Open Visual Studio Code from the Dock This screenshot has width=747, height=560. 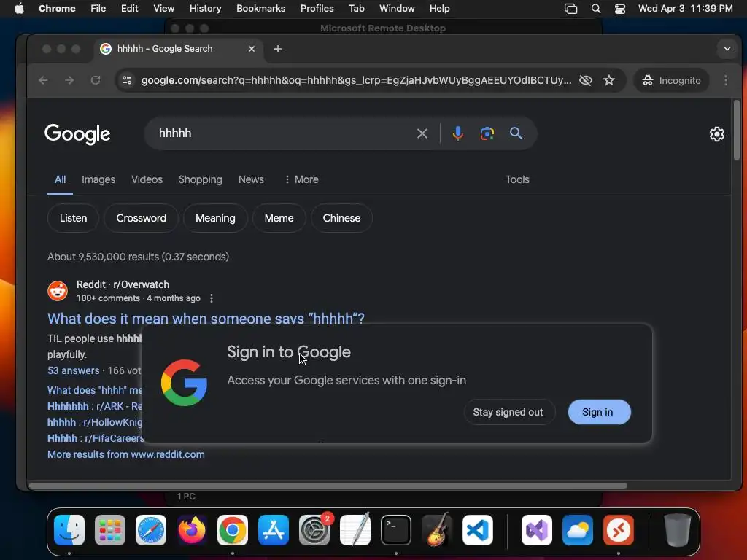(478, 530)
